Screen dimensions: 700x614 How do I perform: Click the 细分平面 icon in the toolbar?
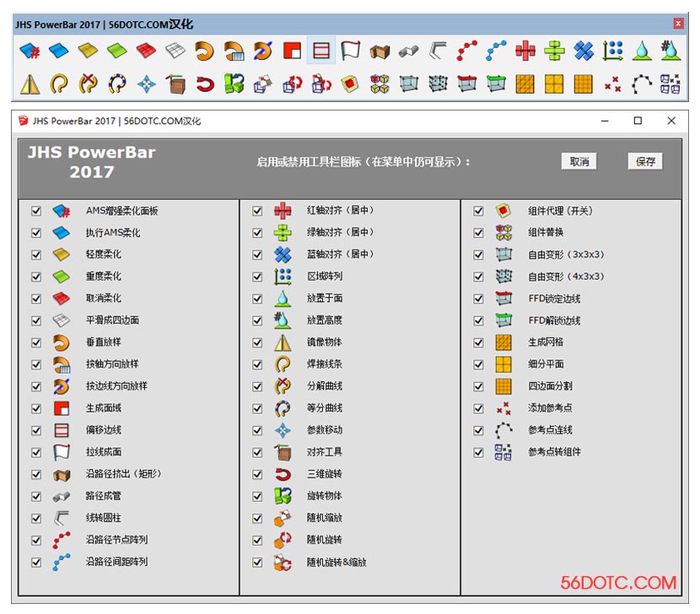[x=554, y=83]
